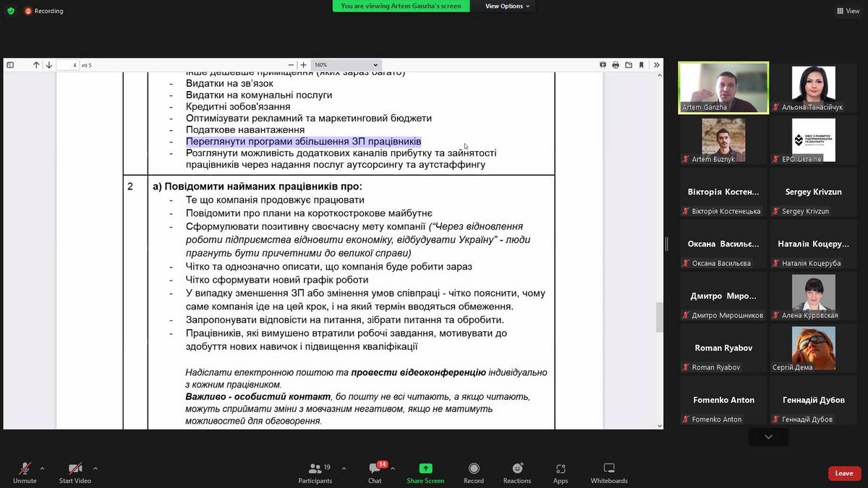
Task: Toggle the PDF sidebar panel
Action: pos(10,65)
